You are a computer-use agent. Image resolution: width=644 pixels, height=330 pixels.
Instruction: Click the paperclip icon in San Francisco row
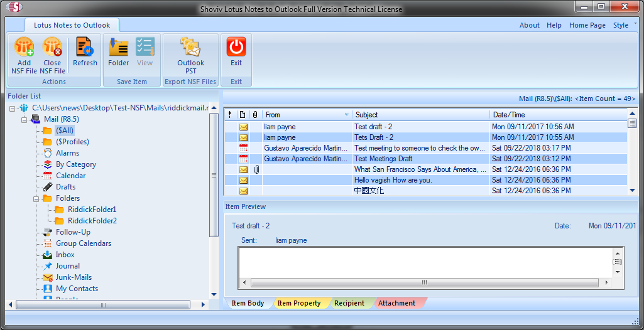tap(256, 169)
